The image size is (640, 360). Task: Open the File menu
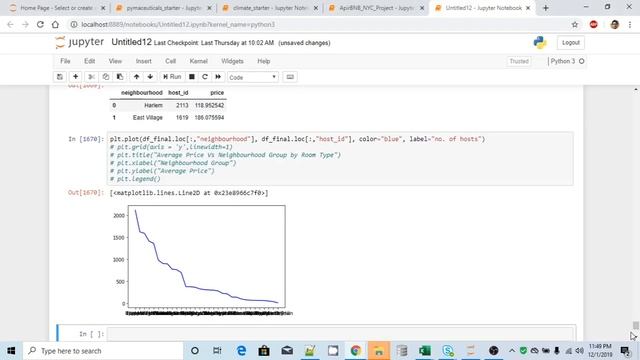point(65,61)
